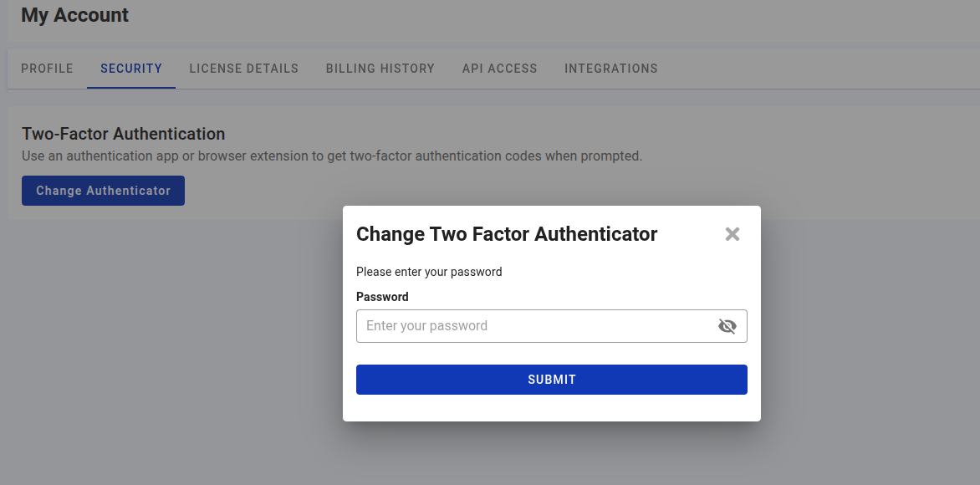Open the API Access tab
The height and width of the screenshot is (485, 980).
click(499, 69)
